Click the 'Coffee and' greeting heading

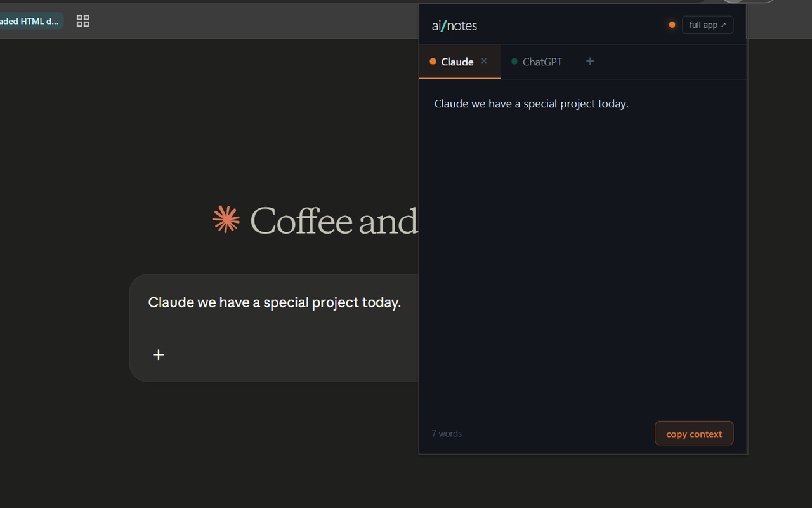[334, 221]
